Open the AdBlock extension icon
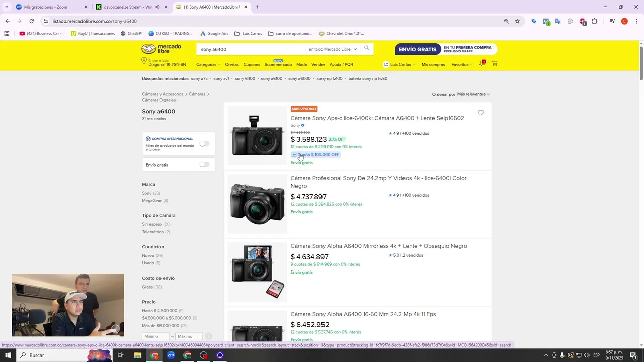Viewport: 644px width, 362px height. click(x=583, y=22)
